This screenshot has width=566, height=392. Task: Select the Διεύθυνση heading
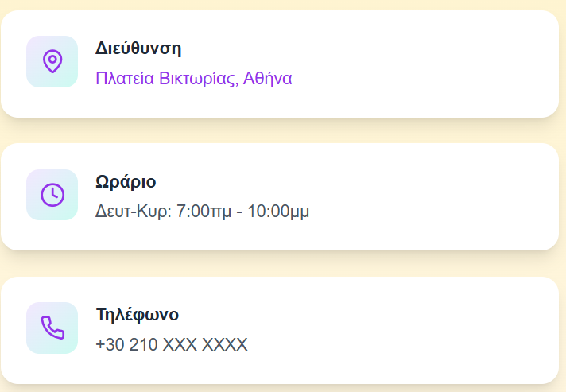coord(138,48)
